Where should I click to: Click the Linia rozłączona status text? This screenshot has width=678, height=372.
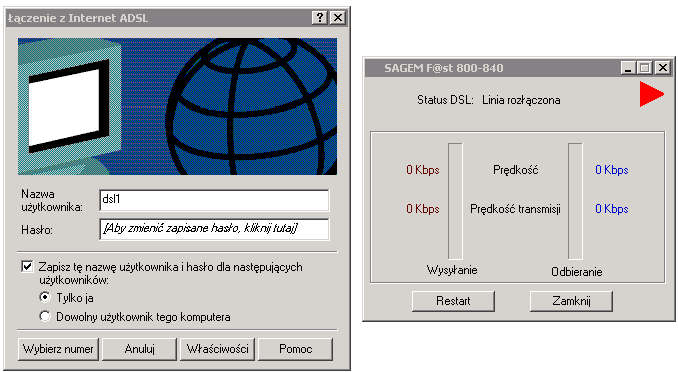click(x=521, y=100)
